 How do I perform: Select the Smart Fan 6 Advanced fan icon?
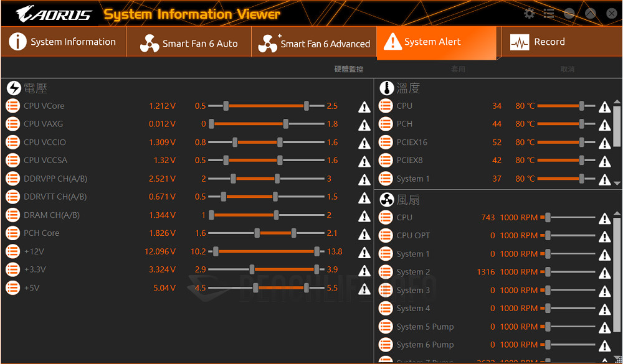pos(267,44)
